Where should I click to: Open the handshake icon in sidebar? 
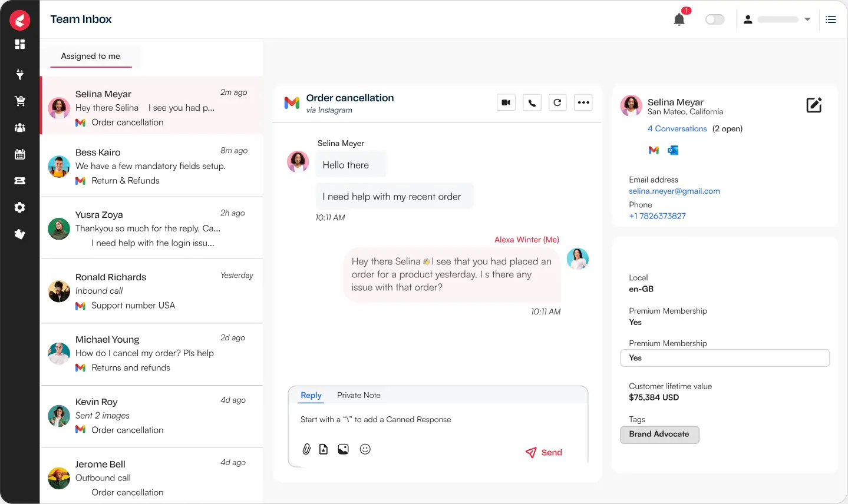(x=20, y=234)
